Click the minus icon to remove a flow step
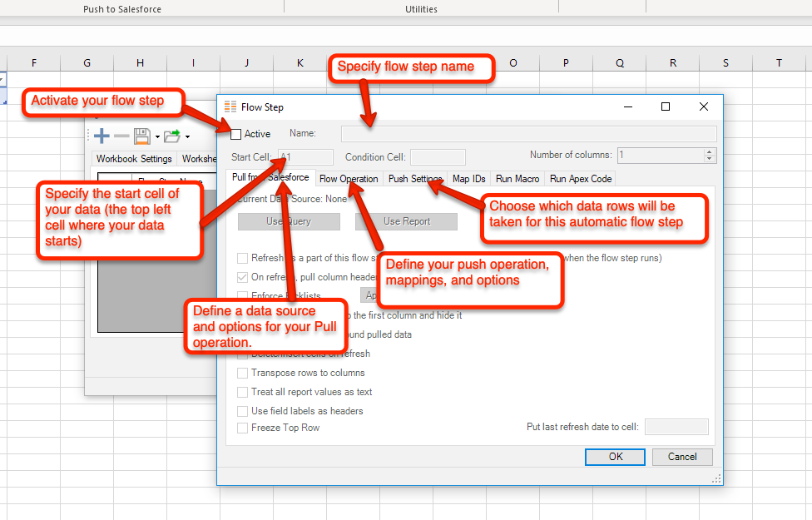Viewport: 812px width, 520px height. [121, 136]
